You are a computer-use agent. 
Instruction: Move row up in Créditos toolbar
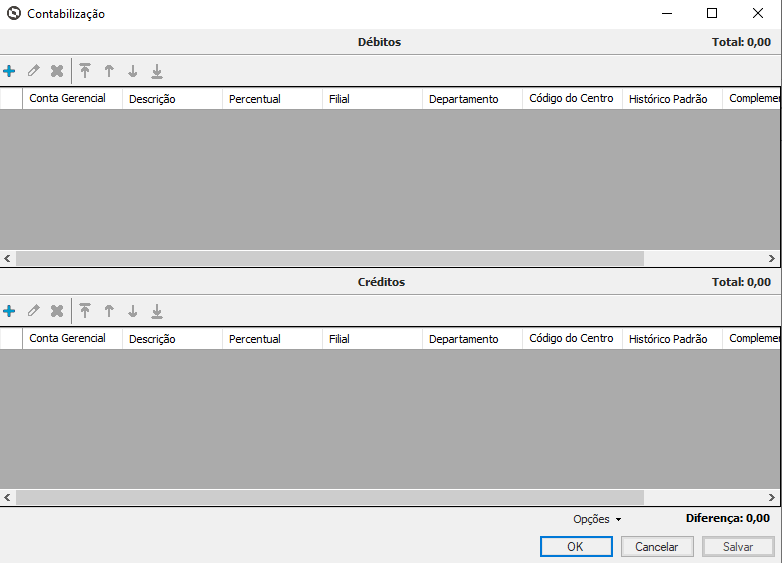(109, 311)
